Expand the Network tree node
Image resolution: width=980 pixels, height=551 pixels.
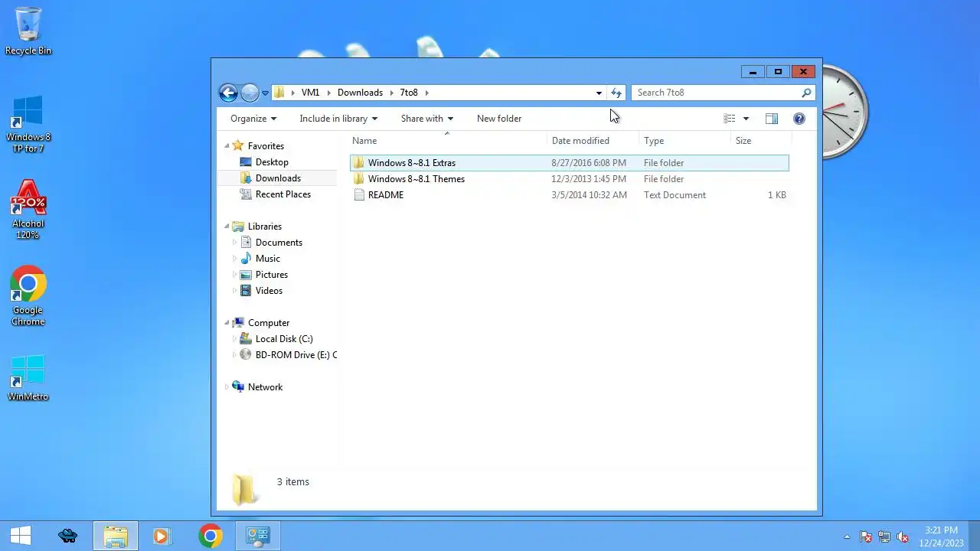coord(227,387)
